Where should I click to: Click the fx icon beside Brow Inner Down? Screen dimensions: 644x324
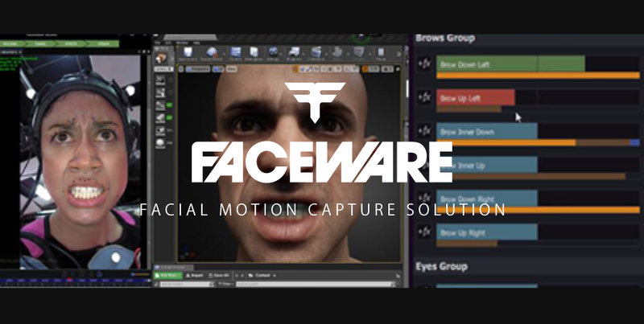[x=424, y=132]
